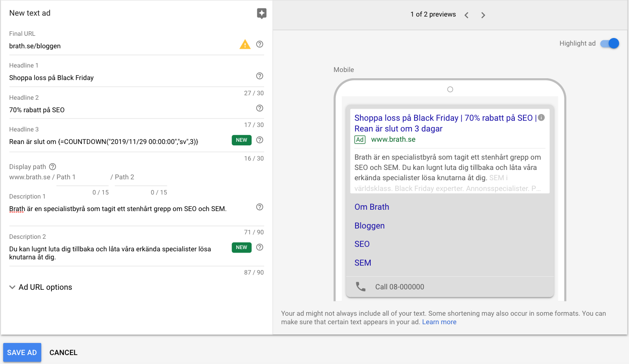Screen dimensions: 629x364
Task: Open help icon for Description 2
Action: [x=260, y=247]
